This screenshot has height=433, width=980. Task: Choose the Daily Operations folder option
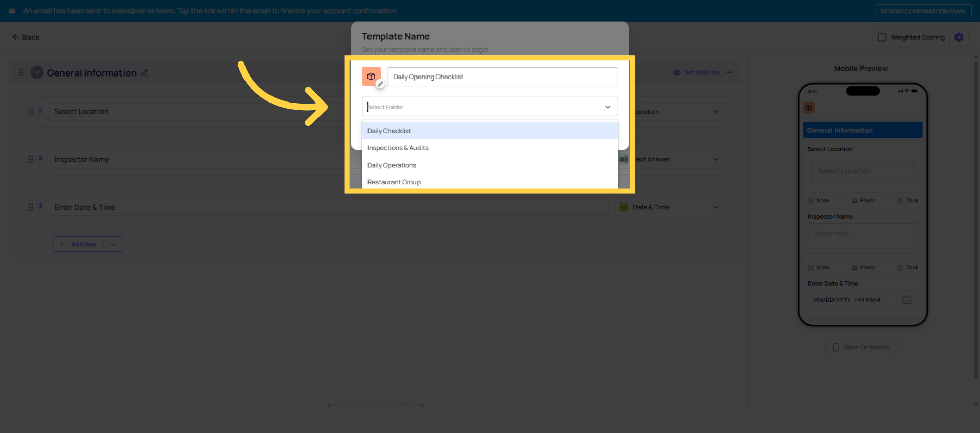490,165
